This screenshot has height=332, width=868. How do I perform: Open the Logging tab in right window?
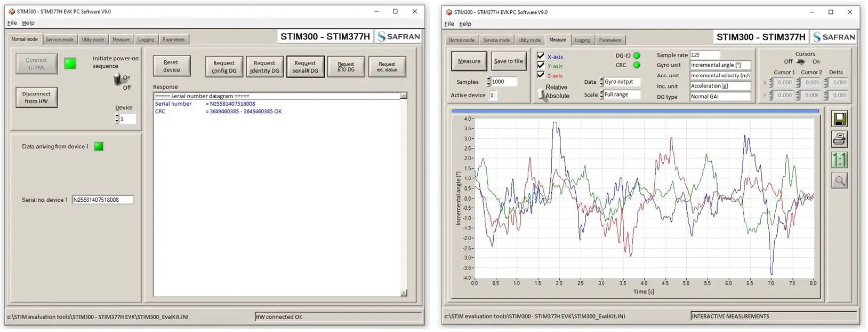583,40
